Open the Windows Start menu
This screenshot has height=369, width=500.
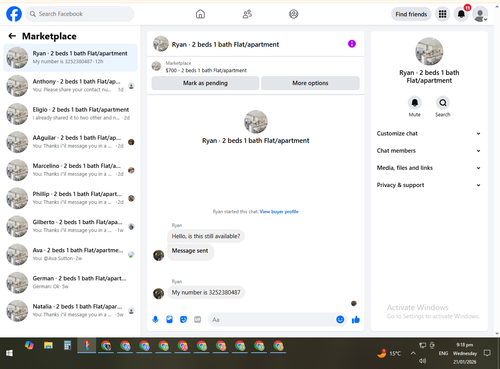click(9, 353)
